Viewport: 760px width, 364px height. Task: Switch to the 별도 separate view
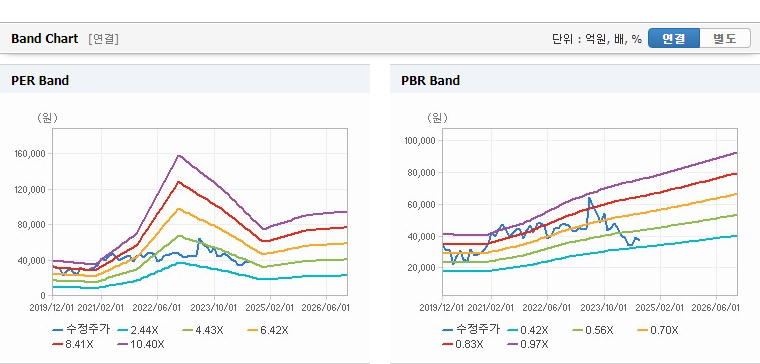pyautogui.click(x=725, y=38)
